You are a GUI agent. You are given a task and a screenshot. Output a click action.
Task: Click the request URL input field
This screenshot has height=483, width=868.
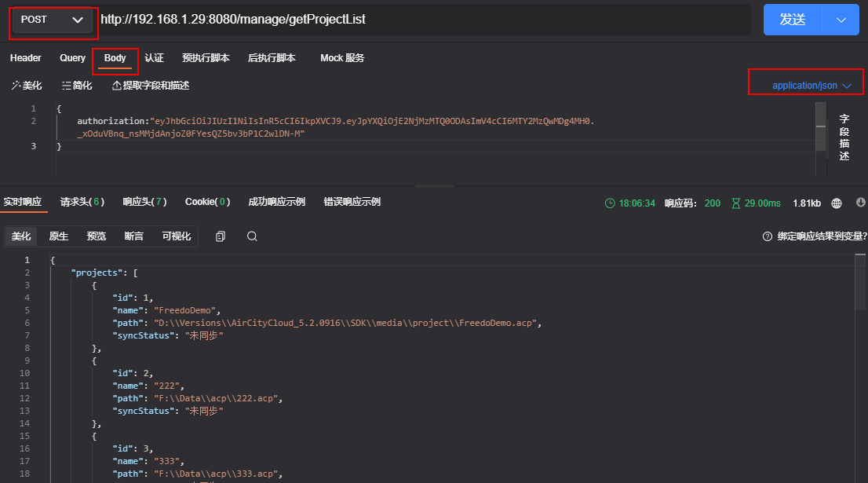424,20
